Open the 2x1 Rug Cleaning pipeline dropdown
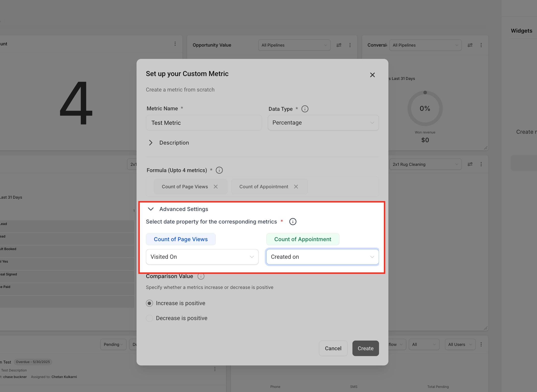 [425, 164]
